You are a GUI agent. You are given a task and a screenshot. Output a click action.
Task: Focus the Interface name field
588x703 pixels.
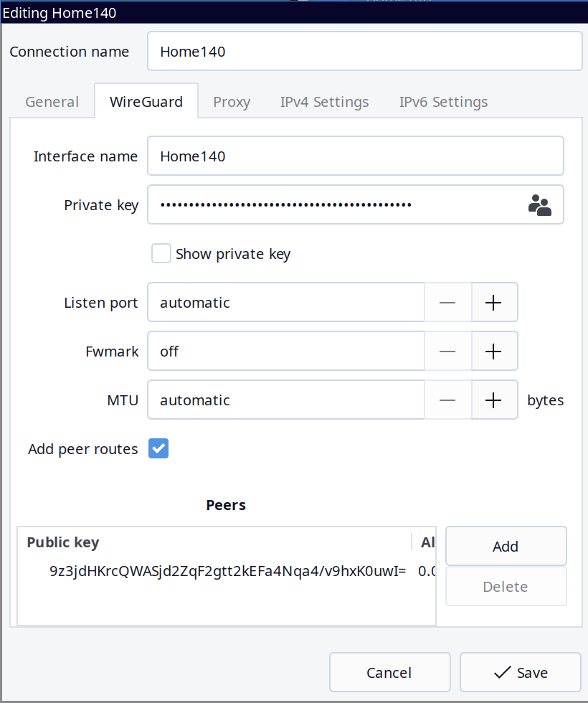point(355,156)
